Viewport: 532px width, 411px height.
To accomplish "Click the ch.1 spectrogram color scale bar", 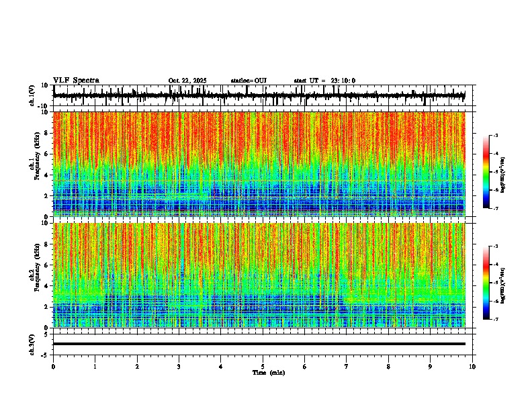I will click(x=486, y=172).
